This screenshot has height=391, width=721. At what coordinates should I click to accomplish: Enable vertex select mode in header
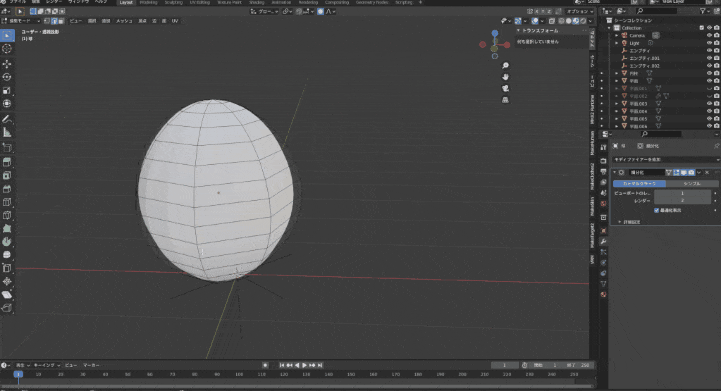47,21
